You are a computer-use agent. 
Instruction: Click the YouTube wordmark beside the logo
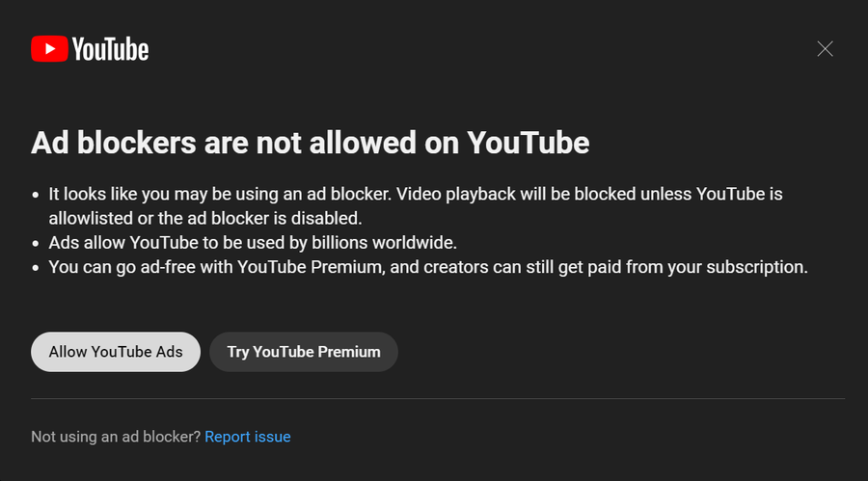coord(110,49)
